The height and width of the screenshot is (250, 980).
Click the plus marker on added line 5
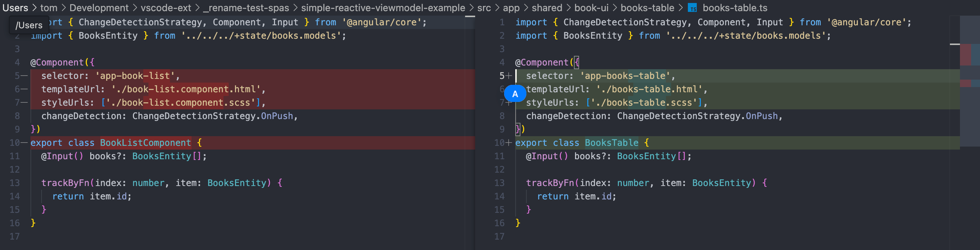pos(509,76)
